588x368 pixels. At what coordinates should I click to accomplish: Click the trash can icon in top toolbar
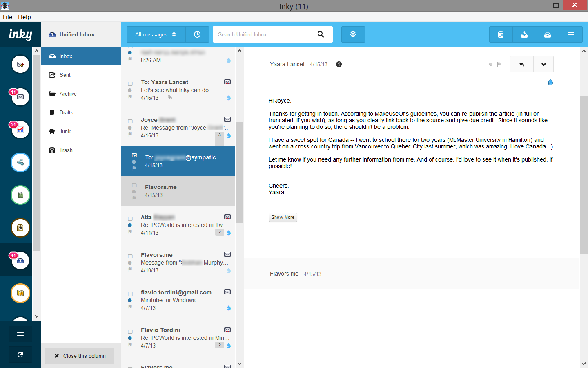pyautogui.click(x=501, y=35)
